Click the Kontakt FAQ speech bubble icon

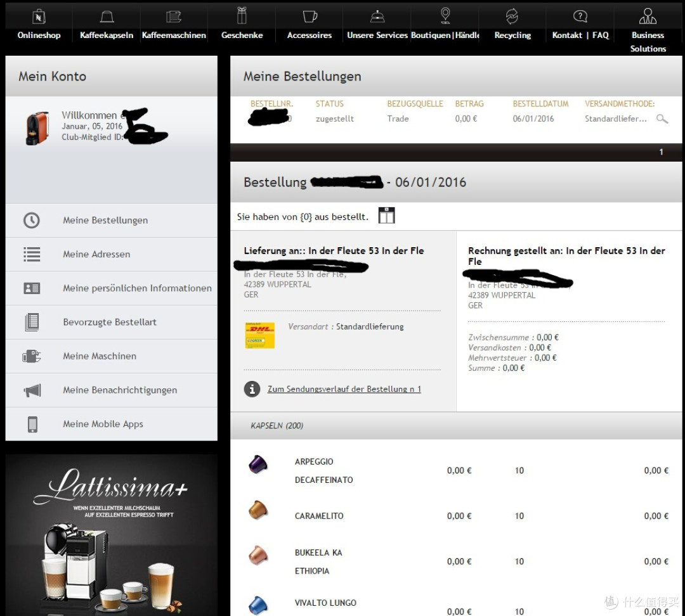[x=580, y=16]
